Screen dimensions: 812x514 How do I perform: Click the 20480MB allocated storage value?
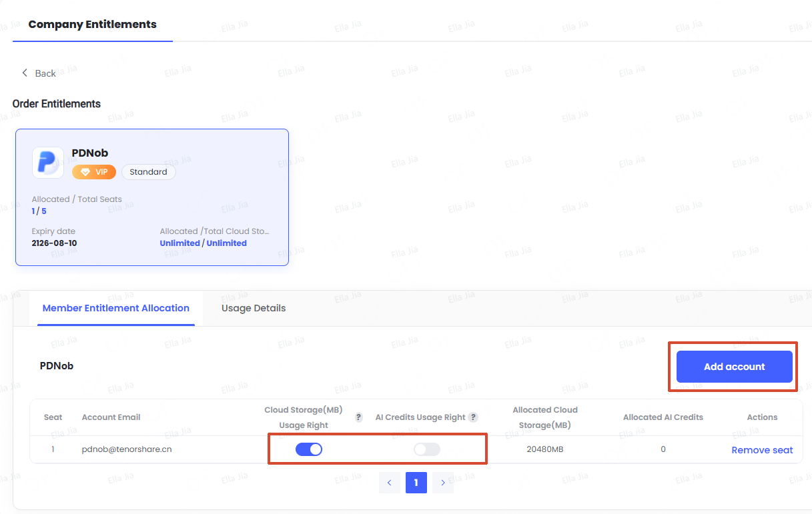[545, 449]
